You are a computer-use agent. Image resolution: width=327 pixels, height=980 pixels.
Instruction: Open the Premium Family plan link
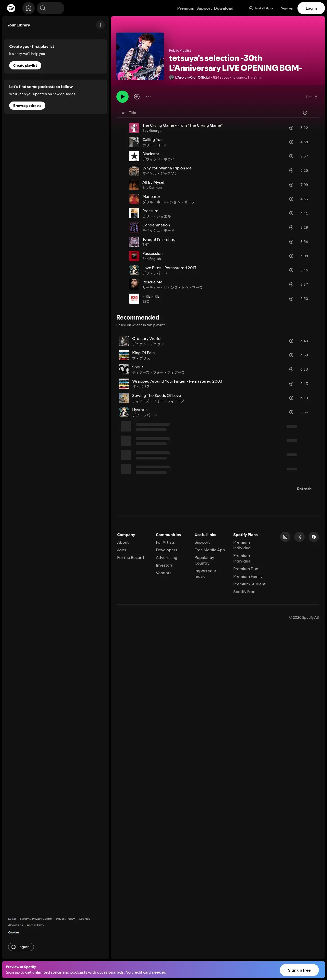pos(248,576)
